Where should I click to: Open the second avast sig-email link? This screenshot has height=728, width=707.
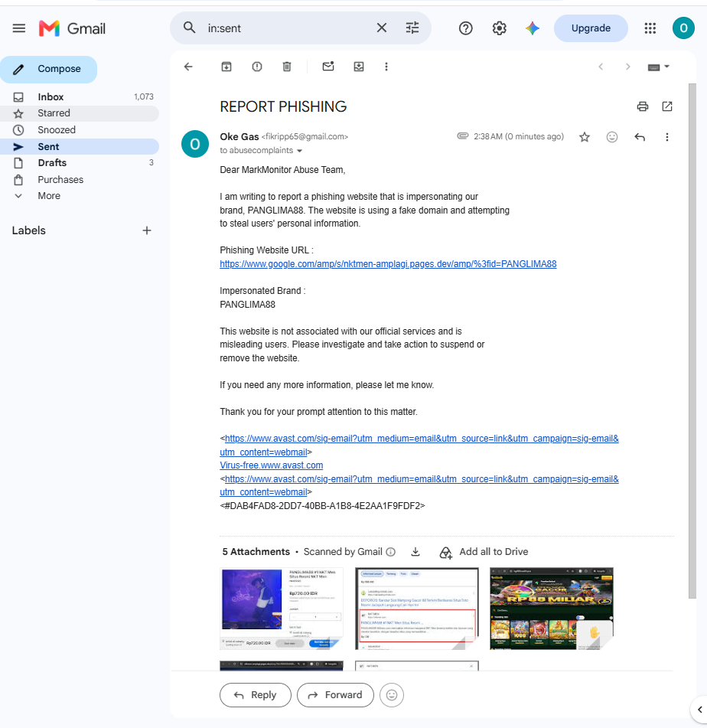coord(419,485)
